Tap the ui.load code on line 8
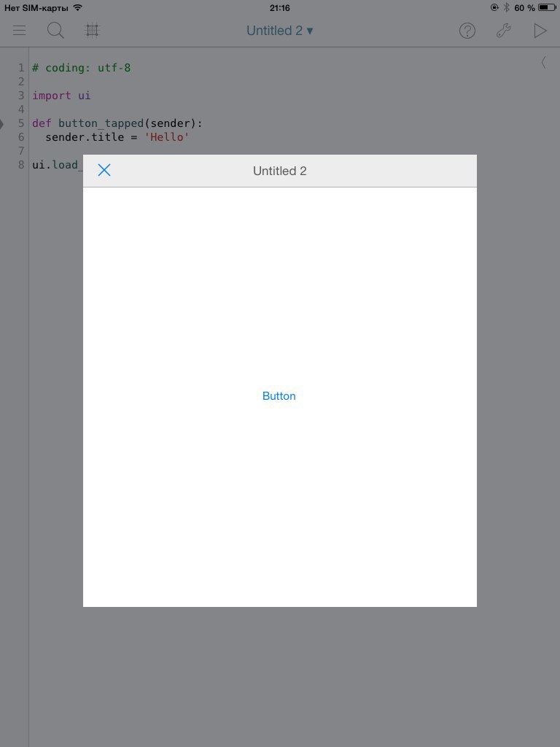This screenshot has width=560, height=747. tap(57, 165)
